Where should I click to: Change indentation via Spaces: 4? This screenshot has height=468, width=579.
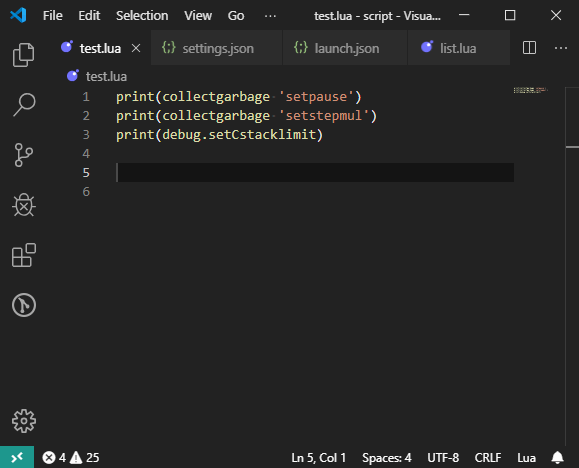387,458
